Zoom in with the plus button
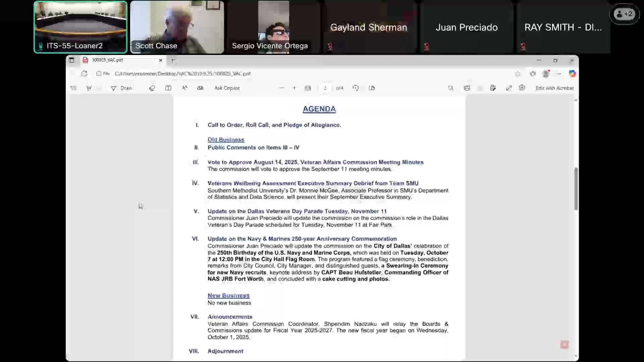The image size is (644, 362). point(294,88)
